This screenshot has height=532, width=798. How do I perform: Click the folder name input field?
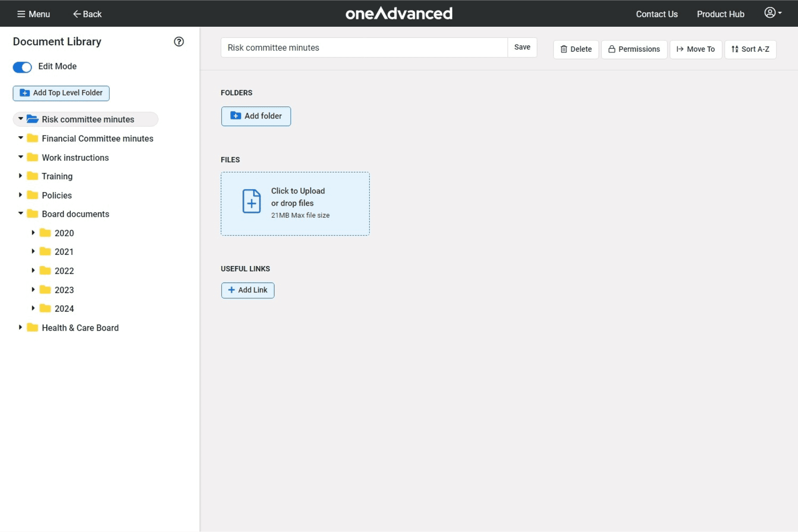[364, 47]
